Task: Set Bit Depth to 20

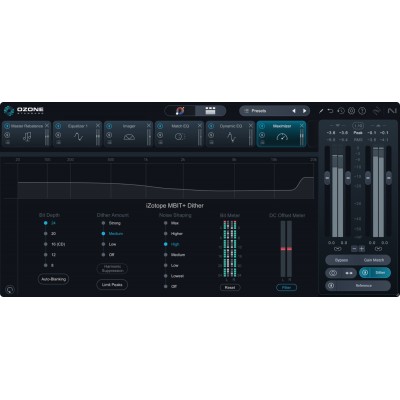Action: coord(50,234)
